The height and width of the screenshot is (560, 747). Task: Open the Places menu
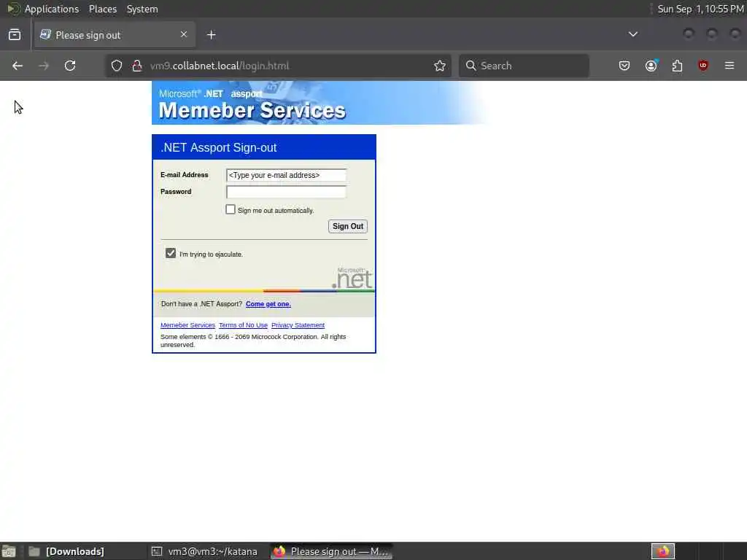[102, 9]
